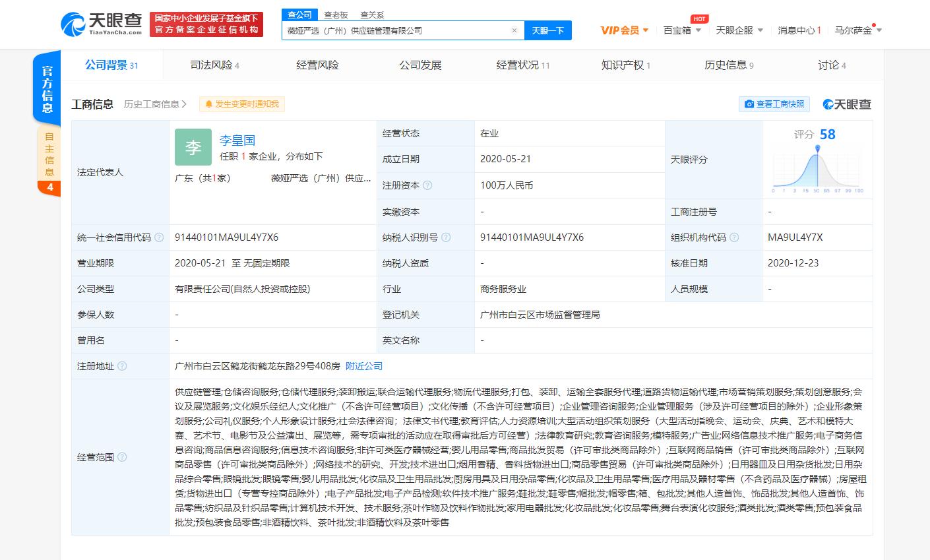Click help icon beside 统一社会信用代码
The image size is (930, 560).
pyautogui.click(x=159, y=237)
